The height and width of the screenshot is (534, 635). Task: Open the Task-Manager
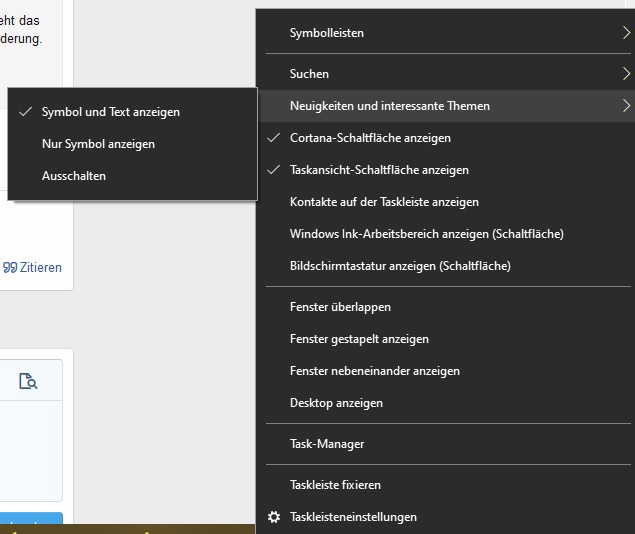[327, 444]
